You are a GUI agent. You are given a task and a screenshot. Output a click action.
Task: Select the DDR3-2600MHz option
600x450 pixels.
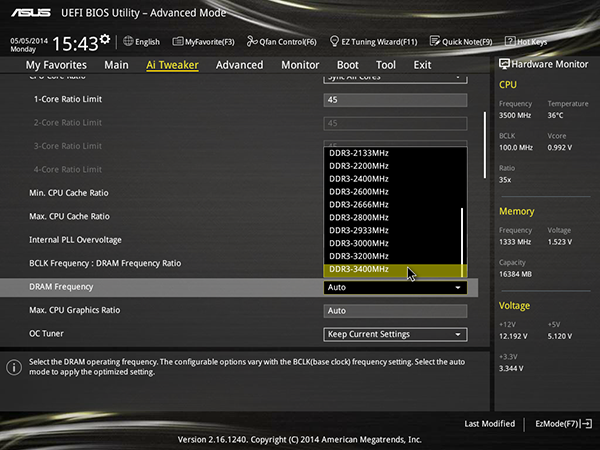click(x=393, y=192)
